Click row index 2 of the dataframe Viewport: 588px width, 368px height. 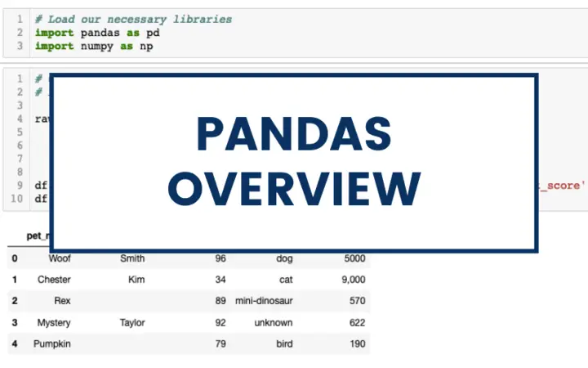tap(15, 300)
